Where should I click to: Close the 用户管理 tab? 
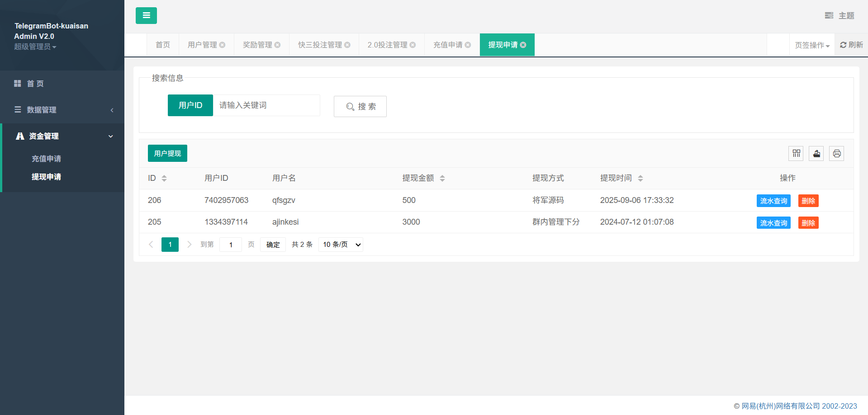pyautogui.click(x=222, y=45)
